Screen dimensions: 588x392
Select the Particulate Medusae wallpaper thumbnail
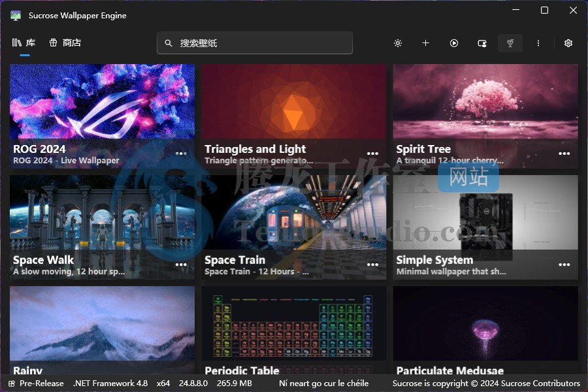tap(485, 323)
